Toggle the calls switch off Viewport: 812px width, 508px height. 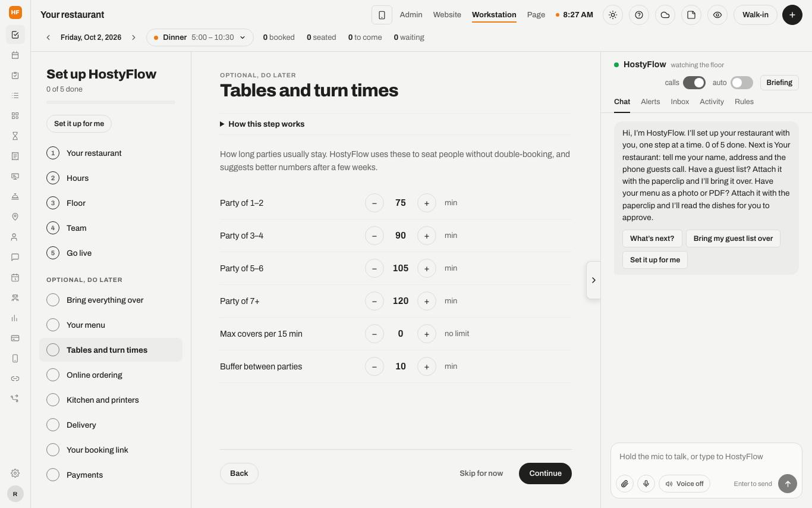[694, 83]
